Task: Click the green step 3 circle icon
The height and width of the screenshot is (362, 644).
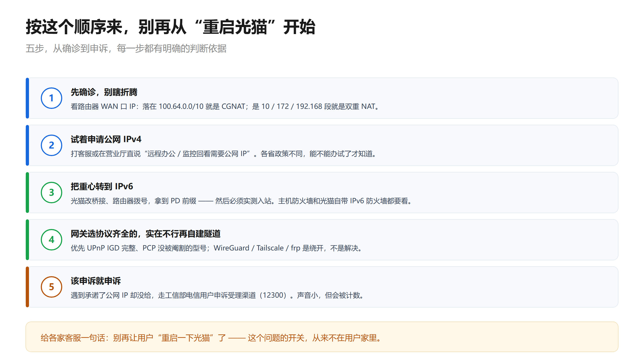Action: click(52, 193)
